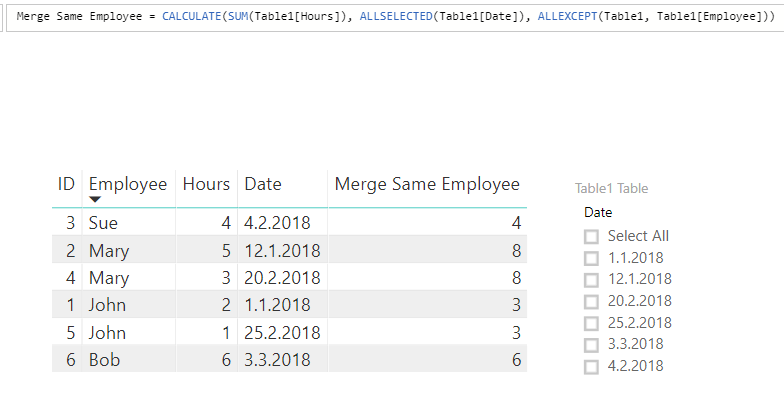Click the merged value 6 in Bob row
Image resolution: width=784 pixels, height=409 pixels.
[516, 360]
